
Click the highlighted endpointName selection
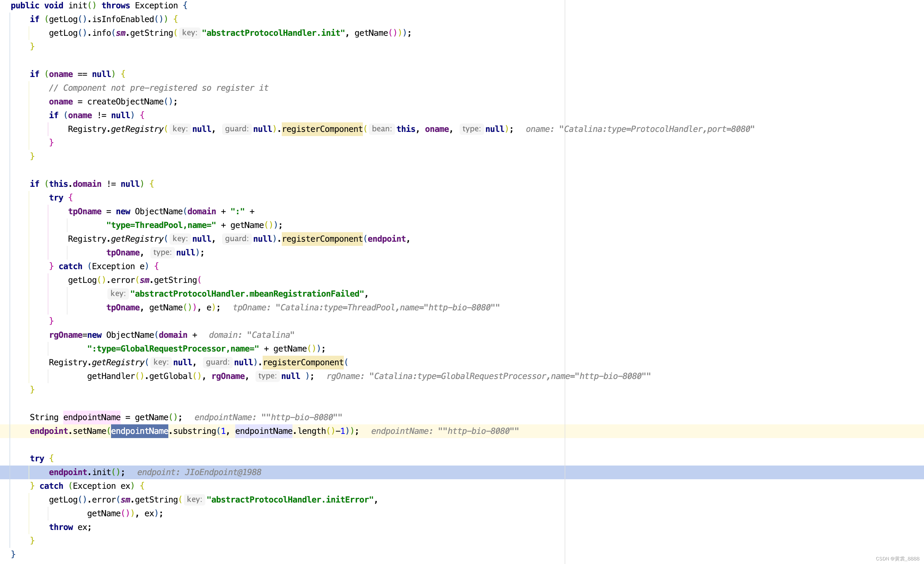pos(139,431)
